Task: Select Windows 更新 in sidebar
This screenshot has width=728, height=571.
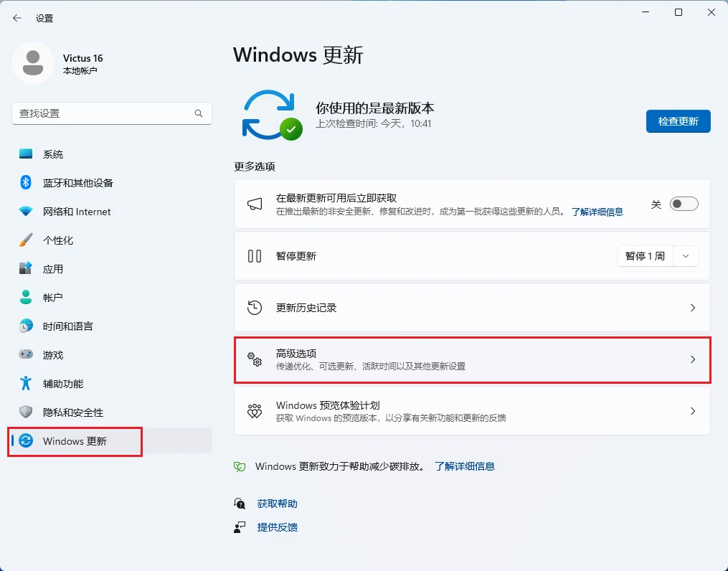Action: click(x=111, y=440)
